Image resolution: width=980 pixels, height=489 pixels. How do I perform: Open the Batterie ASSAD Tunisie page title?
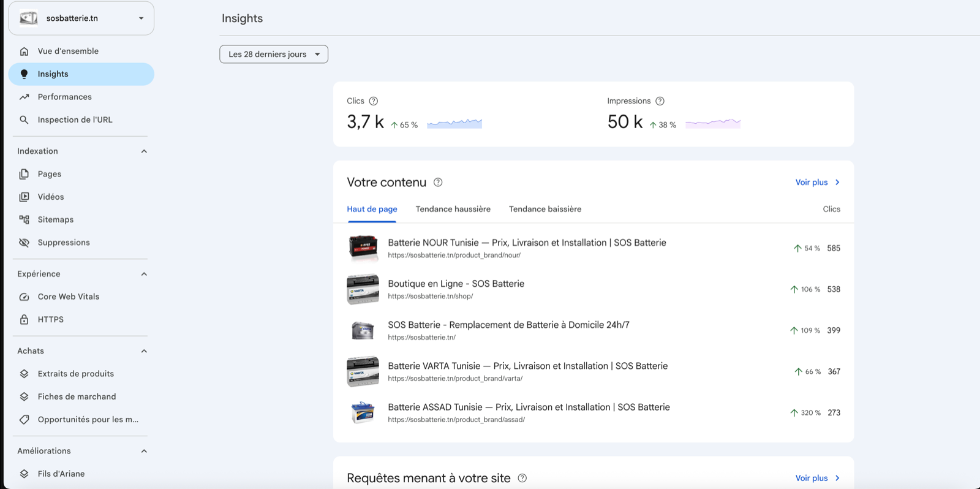(529, 407)
